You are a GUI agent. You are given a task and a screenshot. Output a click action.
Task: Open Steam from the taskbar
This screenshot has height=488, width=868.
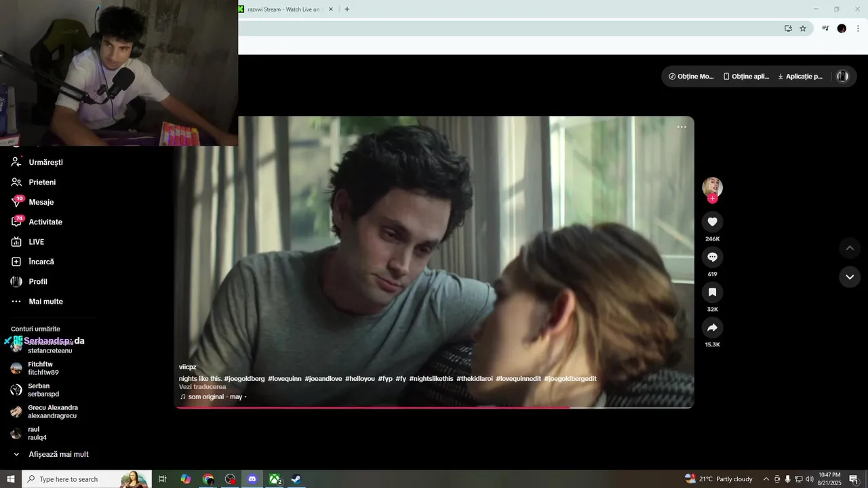tap(296, 479)
